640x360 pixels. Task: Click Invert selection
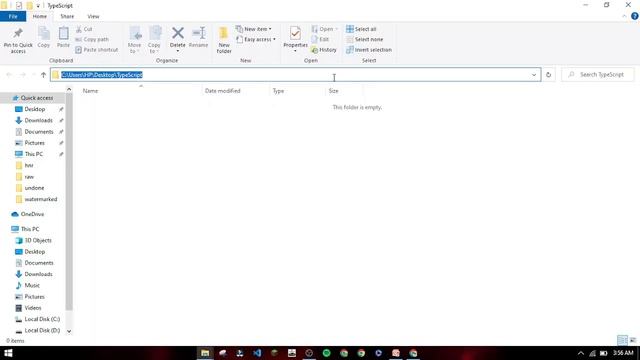(369, 49)
